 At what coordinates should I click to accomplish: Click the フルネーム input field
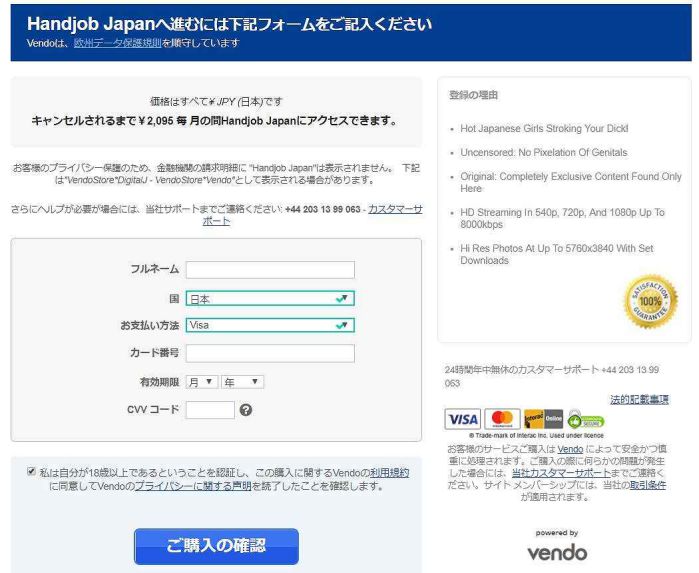coord(270,270)
